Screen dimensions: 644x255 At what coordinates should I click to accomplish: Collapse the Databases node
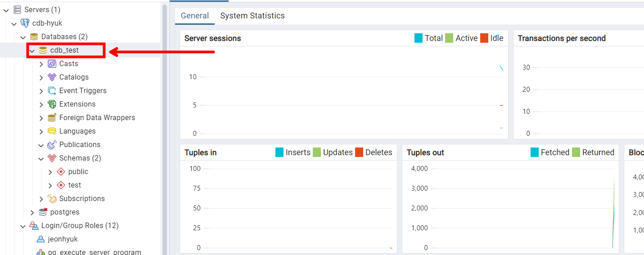23,37
